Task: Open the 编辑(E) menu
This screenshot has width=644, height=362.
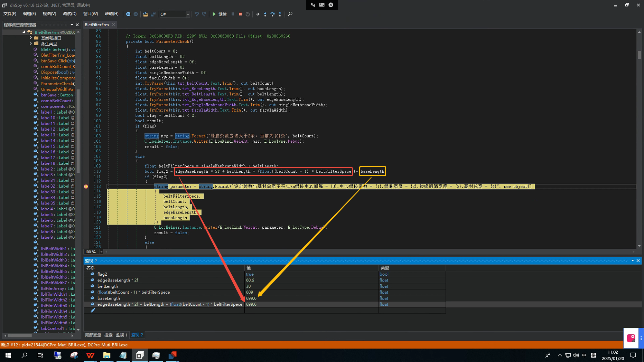Action: [x=29, y=14]
